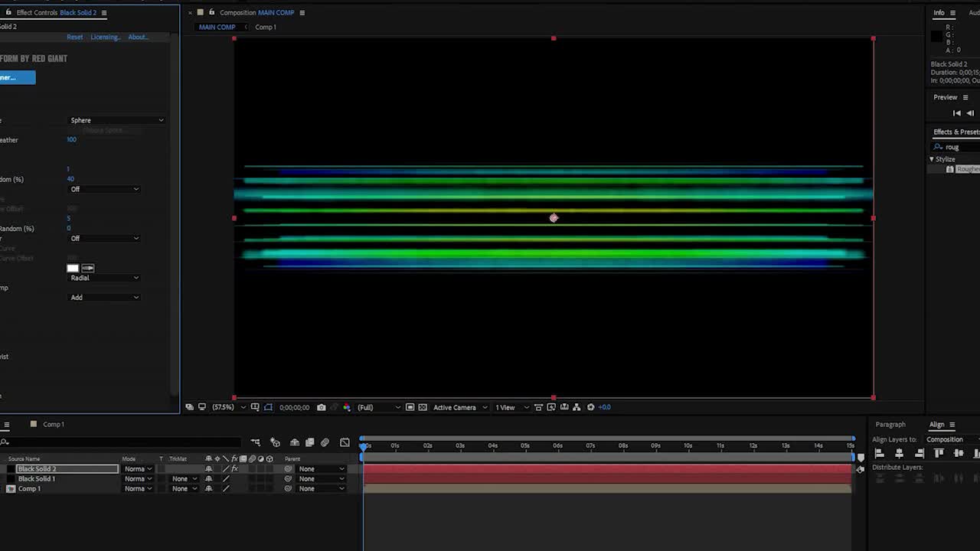Image resolution: width=980 pixels, height=551 pixels.
Task: Select the Black Solid 2 layer name
Action: [37, 469]
